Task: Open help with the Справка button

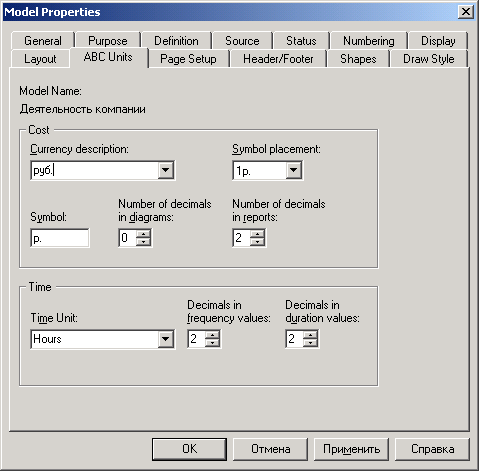Action: tap(432, 449)
